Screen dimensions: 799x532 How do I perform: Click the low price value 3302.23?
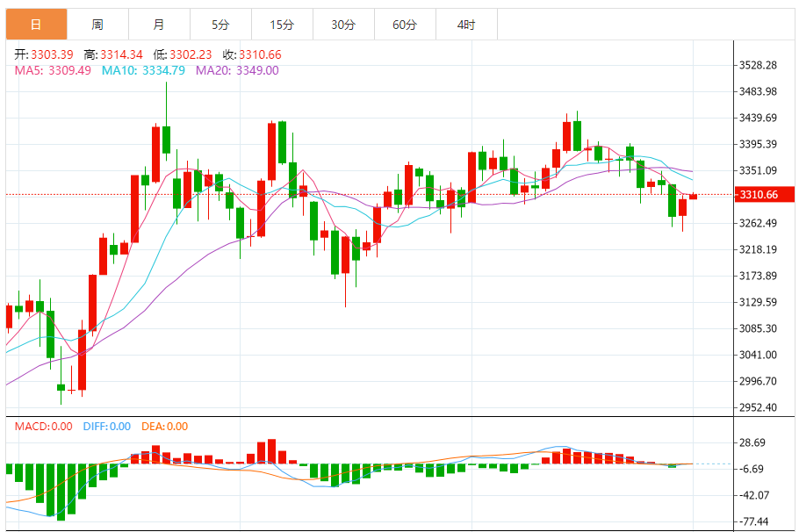coord(191,54)
